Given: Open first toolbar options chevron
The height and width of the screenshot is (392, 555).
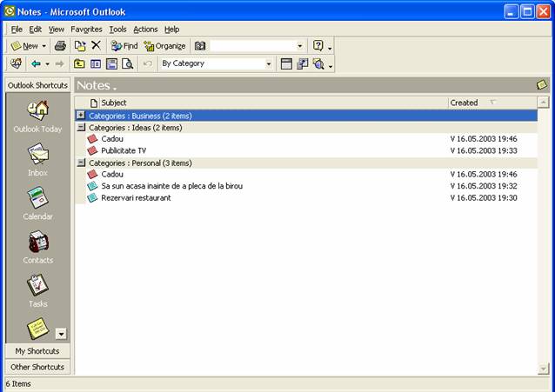Looking at the screenshot, I should coord(330,46).
